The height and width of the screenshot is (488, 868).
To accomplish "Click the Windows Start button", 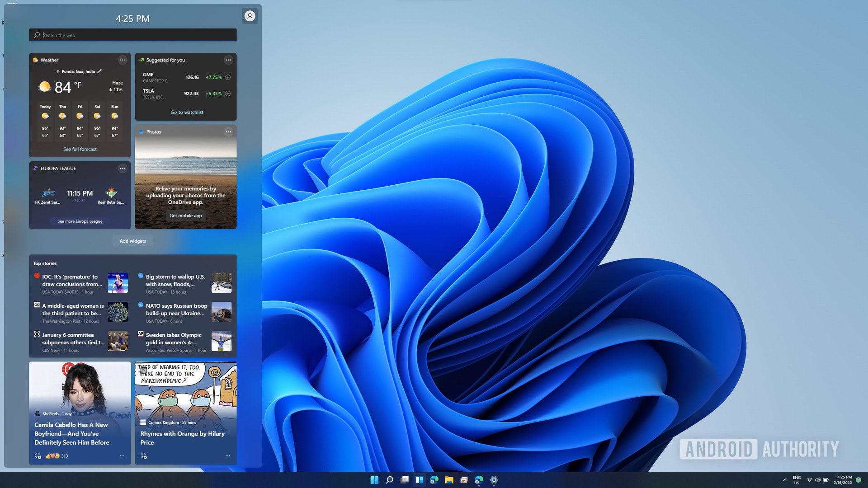I will (374, 480).
